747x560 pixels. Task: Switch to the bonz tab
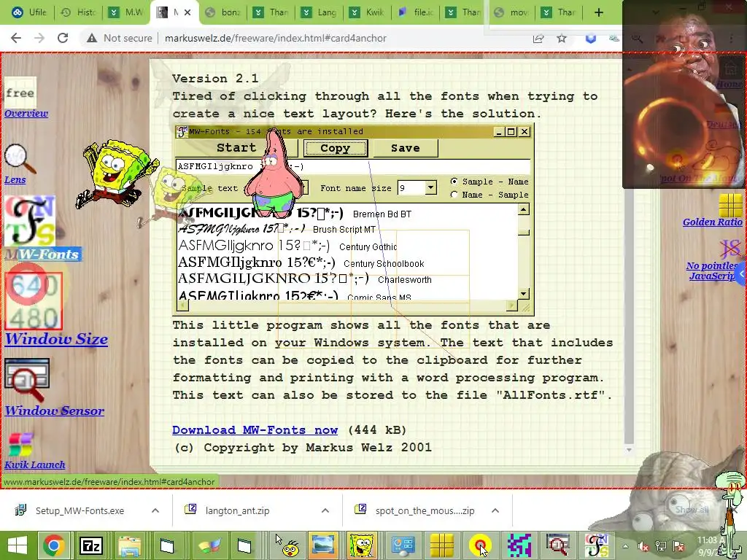[223, 12]
